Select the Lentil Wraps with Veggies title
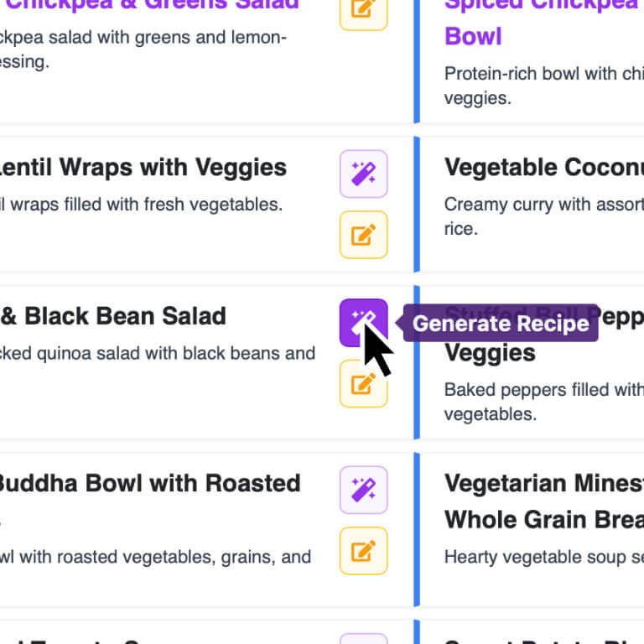Screen dimensions: 644x644 (143, 168)
